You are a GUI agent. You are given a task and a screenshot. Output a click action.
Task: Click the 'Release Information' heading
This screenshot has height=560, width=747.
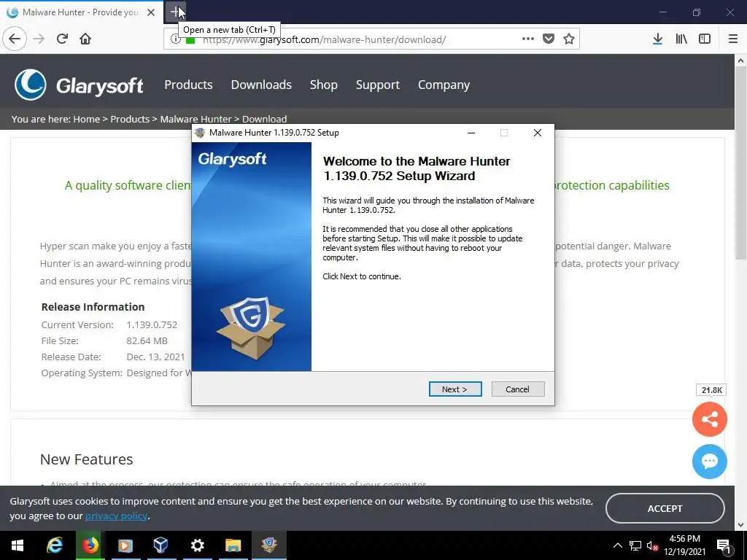point(93,307)
